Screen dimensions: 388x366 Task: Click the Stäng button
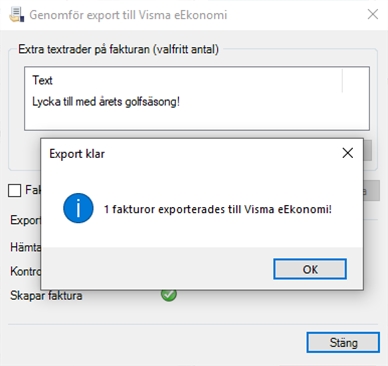343,342
